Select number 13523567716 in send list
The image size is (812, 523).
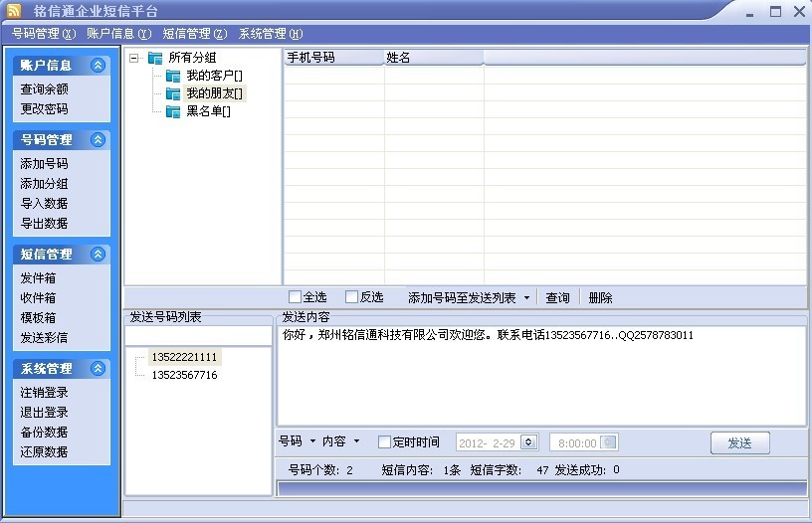[x=184, y=375]
